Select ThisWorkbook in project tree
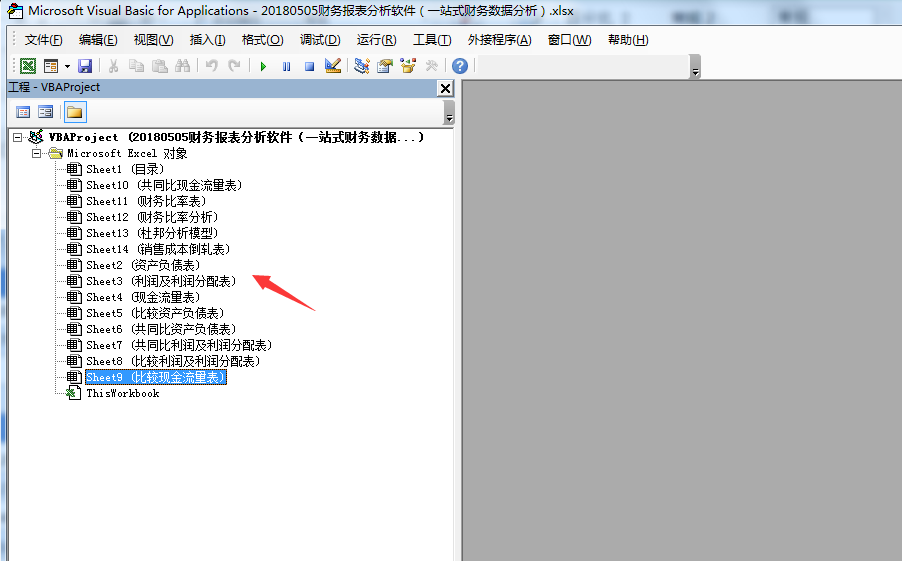This screenshot has height=561, width=902. coord(123,394)
